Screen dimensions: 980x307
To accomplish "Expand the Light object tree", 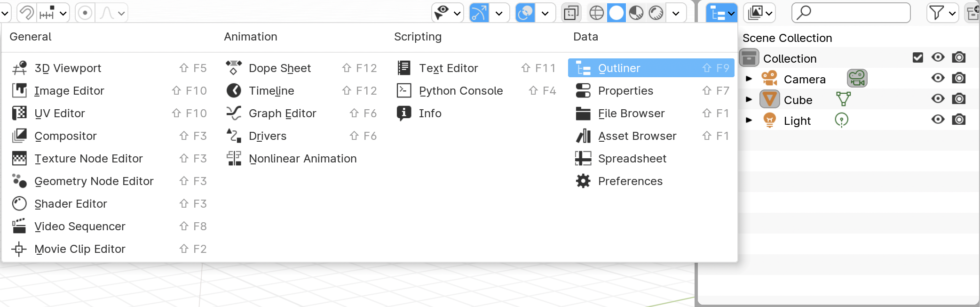I will click(x=749, y=120).
